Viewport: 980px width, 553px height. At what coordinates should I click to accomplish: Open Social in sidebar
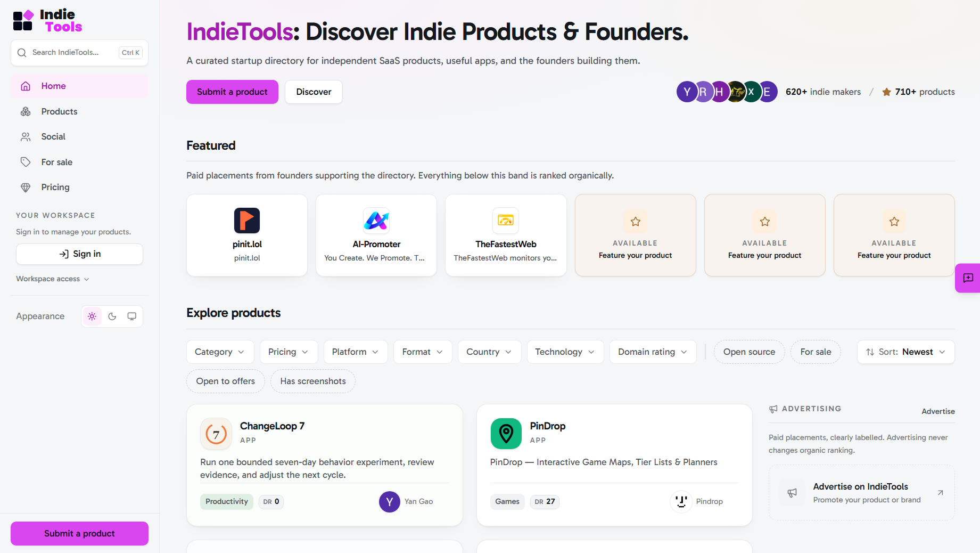pos(79,137)
